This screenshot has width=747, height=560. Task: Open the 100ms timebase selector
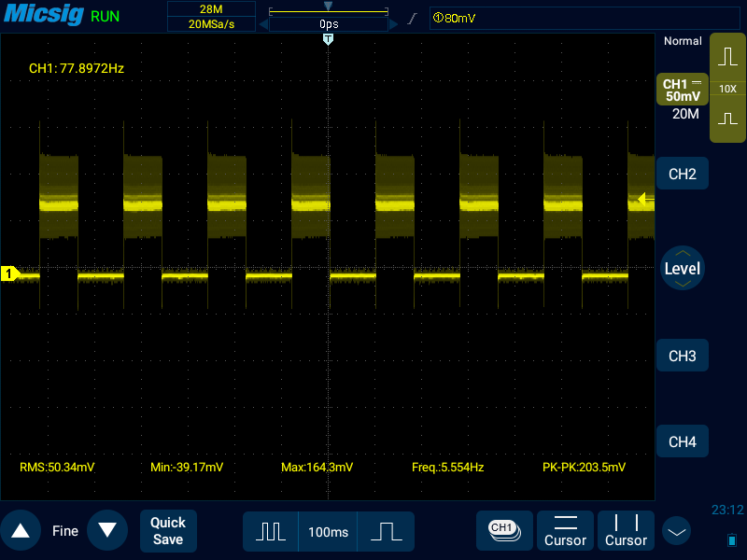tap(328, 531)
